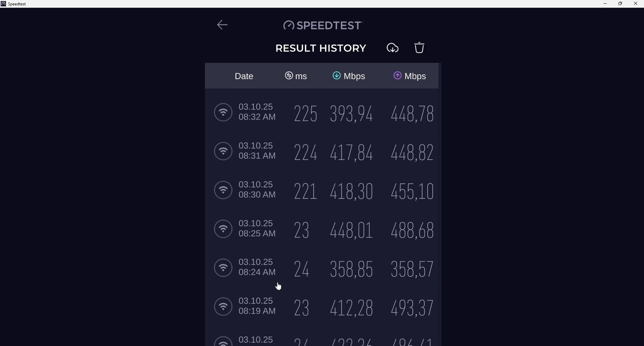Image resolution: width=644 pixels, height=346 pixels.
Task: Open the result with 455,10 upload speed
Action: coord(412,191)
